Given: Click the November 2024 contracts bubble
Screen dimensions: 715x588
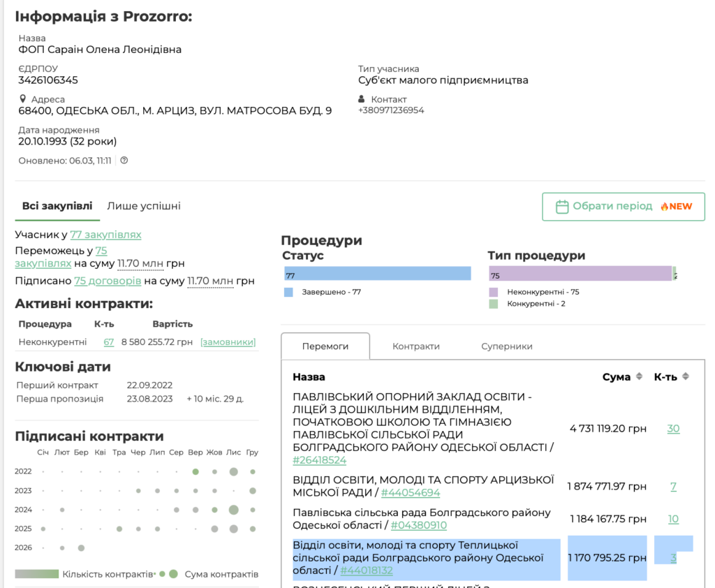Looking at the screenshot, I should [x=234, y=510].
